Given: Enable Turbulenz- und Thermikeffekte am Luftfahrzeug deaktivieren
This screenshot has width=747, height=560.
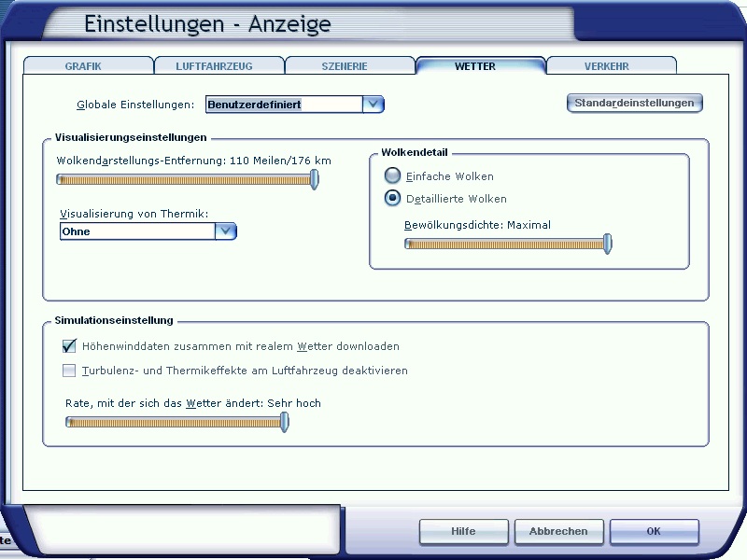Looking at the screenshot, I should coord(68,370).
